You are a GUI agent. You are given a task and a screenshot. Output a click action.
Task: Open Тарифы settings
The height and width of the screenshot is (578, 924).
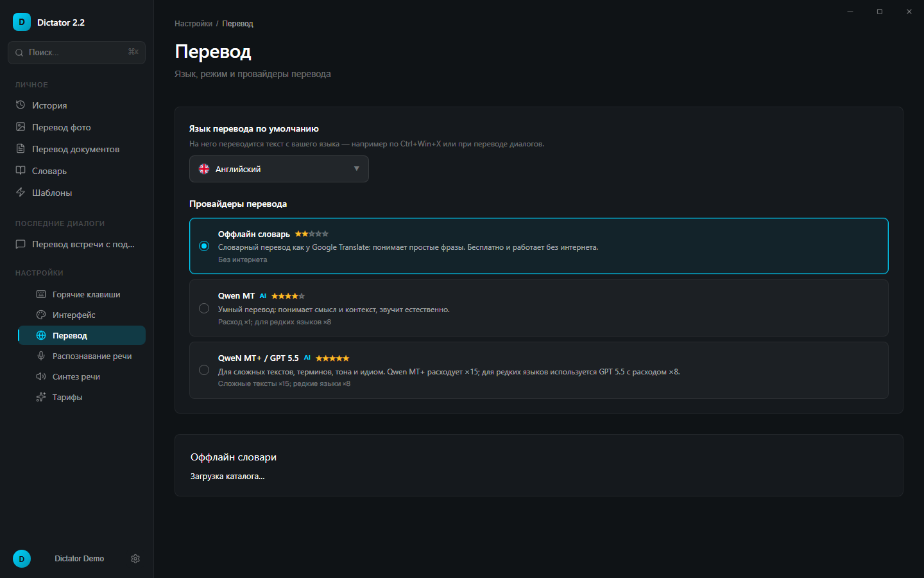point(82,397)
